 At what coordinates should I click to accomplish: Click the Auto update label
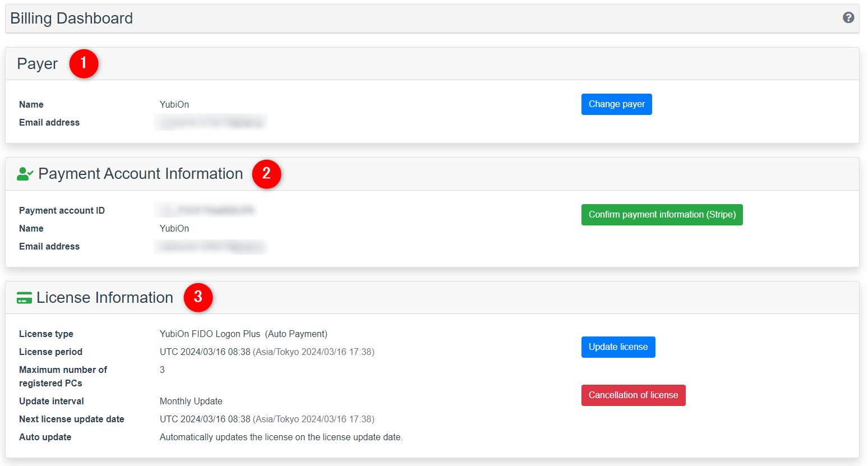click(45, 437)
